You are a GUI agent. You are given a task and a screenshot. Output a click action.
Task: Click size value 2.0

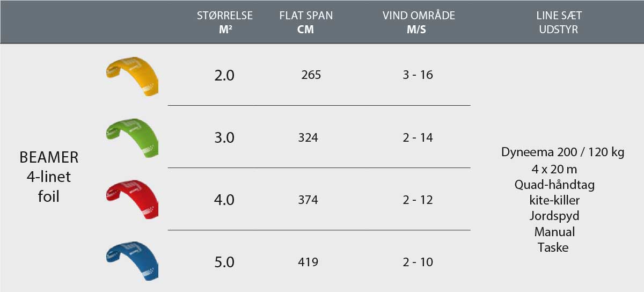224,76
